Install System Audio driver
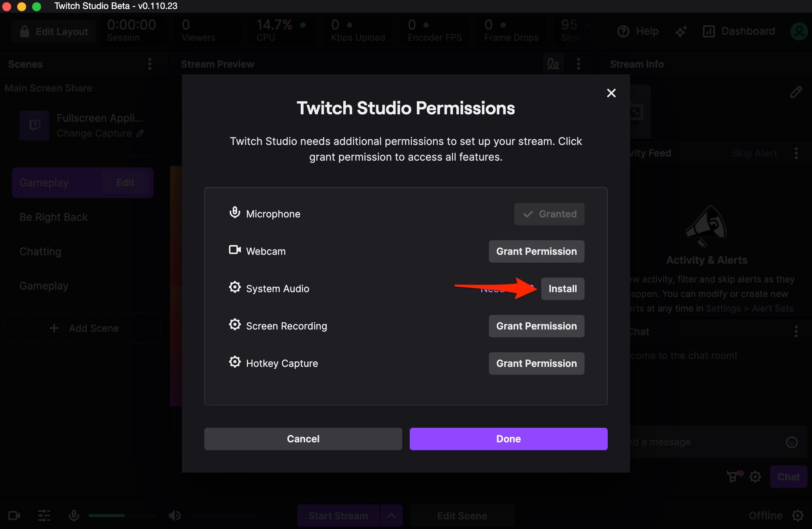This screenshot has height=529, width=812. pyautogui.click(x=562, y=289)
